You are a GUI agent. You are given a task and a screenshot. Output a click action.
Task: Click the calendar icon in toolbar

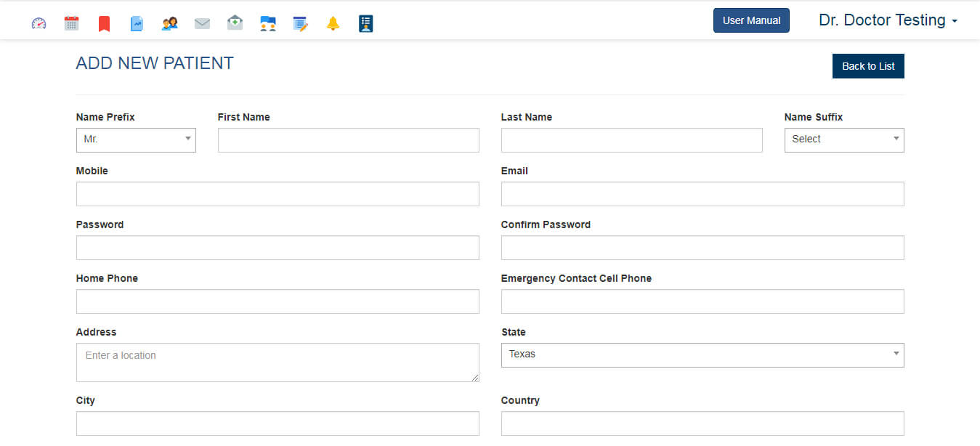pos(71,23)
